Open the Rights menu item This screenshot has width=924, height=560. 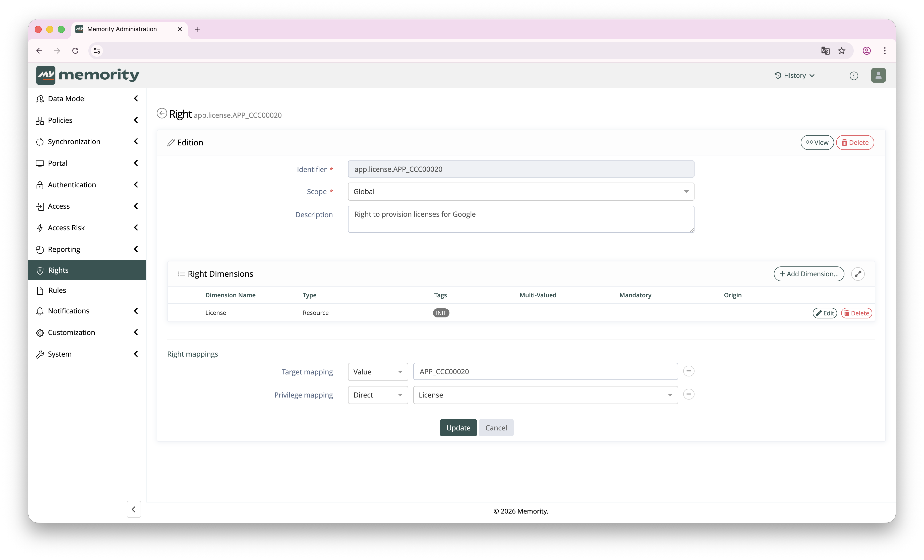(x=87, y=270)
